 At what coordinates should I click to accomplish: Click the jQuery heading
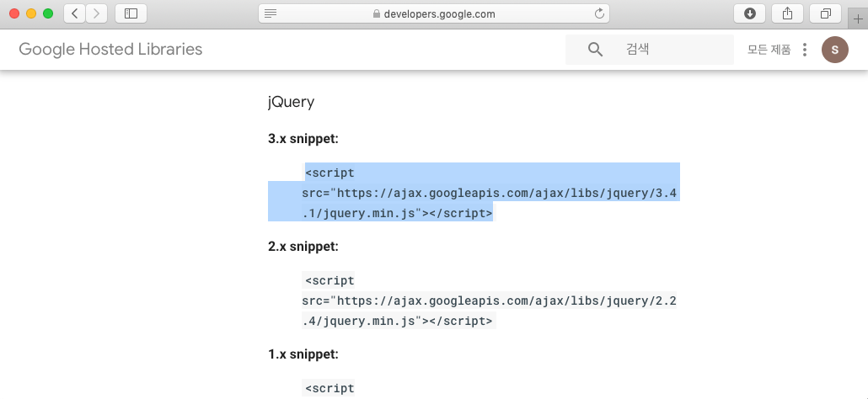pos(292,102)
